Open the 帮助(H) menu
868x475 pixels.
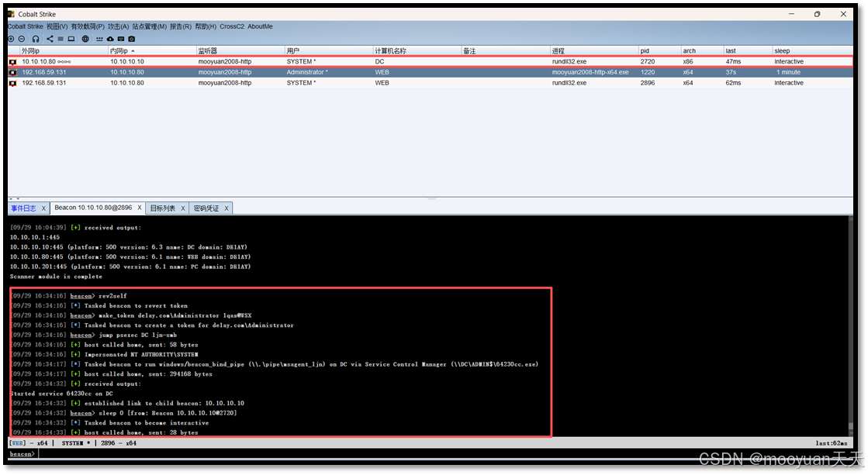coord(206,26)
